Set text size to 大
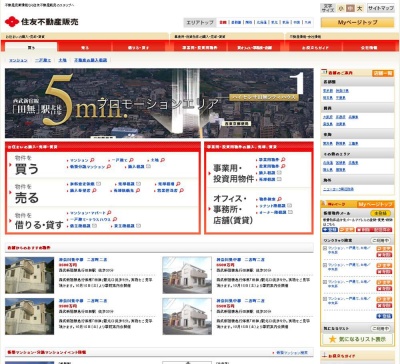The height and width of the screenshot is (364, 400). click(359, 8)
